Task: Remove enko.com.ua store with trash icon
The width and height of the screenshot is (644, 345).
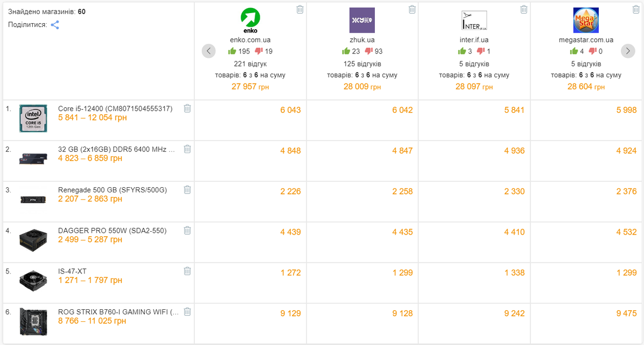Action: pos(300,10)
